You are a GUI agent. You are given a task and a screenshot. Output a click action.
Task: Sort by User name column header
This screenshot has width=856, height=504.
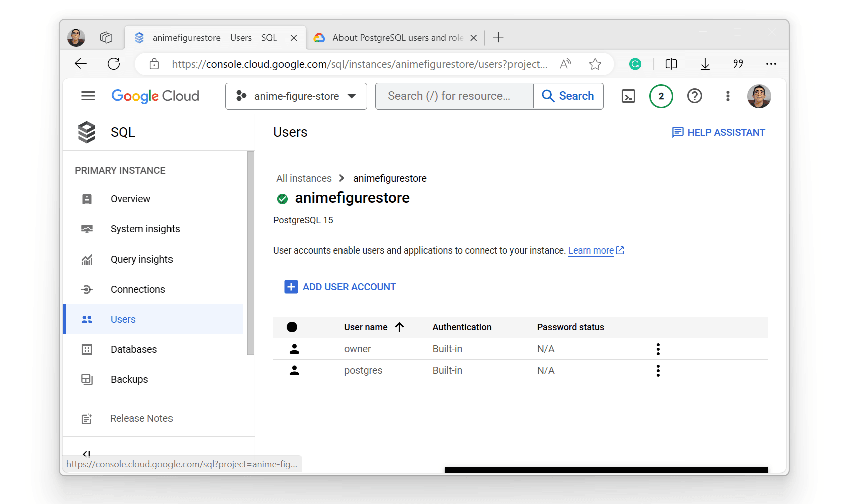(374, 327)
